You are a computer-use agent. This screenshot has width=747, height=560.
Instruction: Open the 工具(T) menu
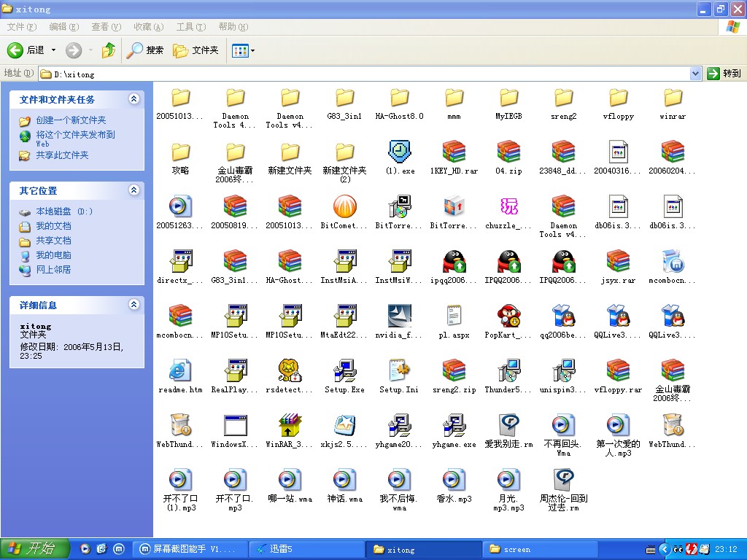pos(190,27)
